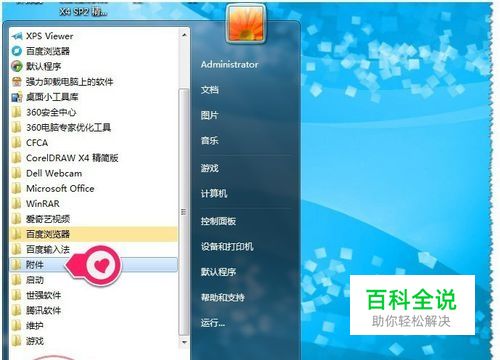Click the 爱奇艺视频 folder icon
Screen dimensions: 500x360
point(17,219)
